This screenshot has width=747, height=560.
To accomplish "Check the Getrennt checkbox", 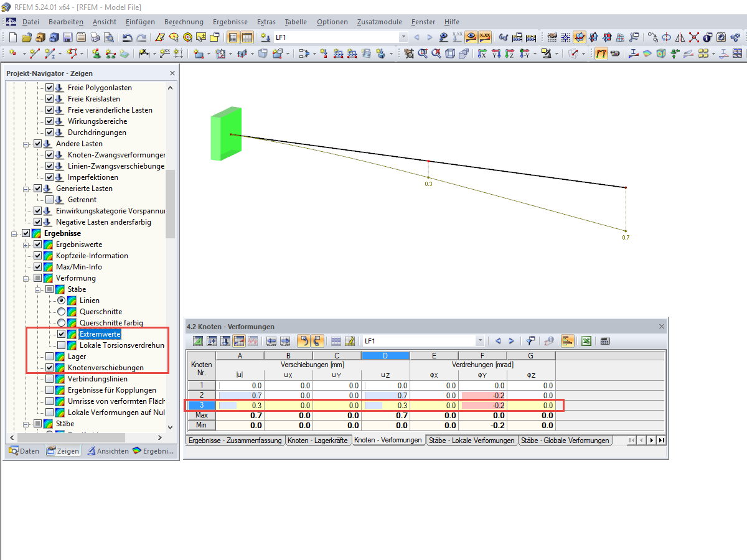I will coord(50,200).
